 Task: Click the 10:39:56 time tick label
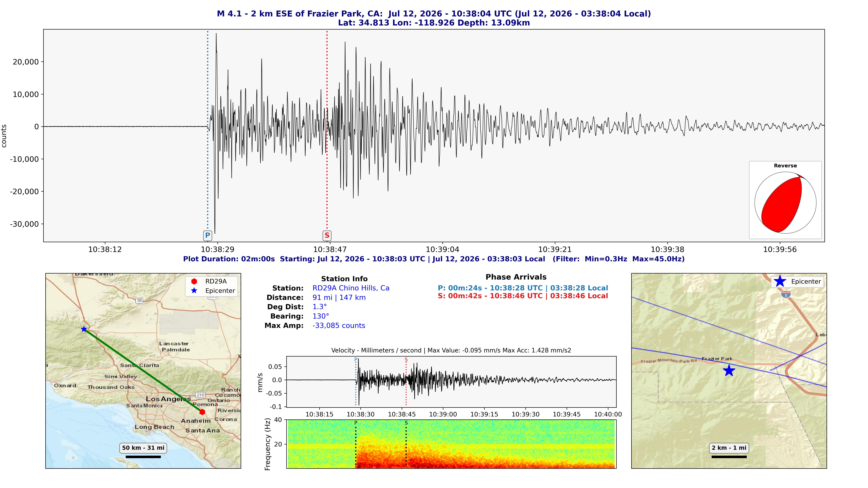780,250
